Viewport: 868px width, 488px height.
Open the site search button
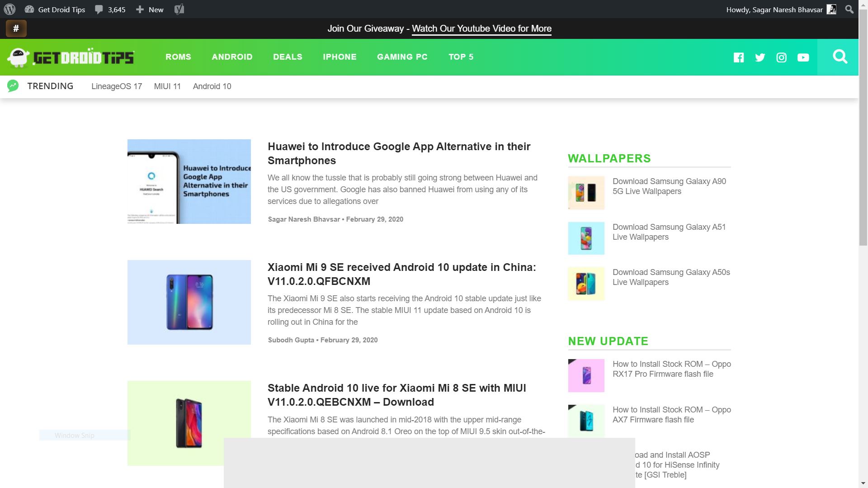coord(840,57)
